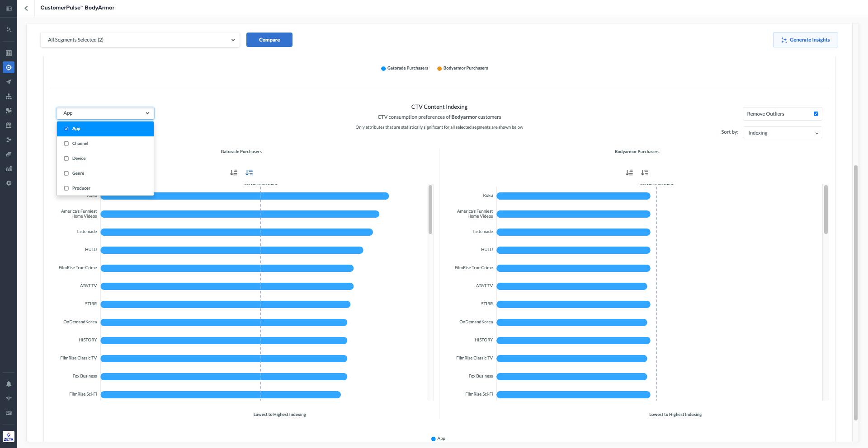The image size is (868, 448).
Task: Check the Device checkbox
Action: coord(66,159)
